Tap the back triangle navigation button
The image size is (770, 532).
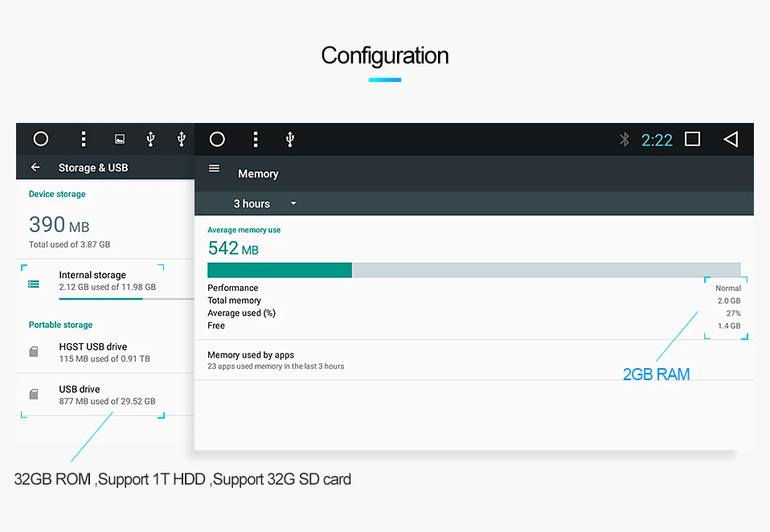pyautogui.click(x=731, y=139)
